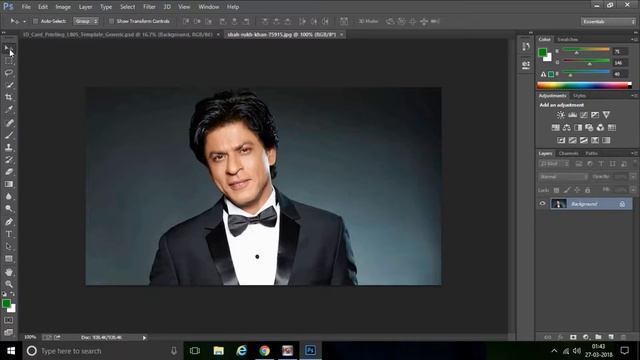Switch to the Paths tab
This screenshot has height=360, width=640.
click(x=591, y=153)
